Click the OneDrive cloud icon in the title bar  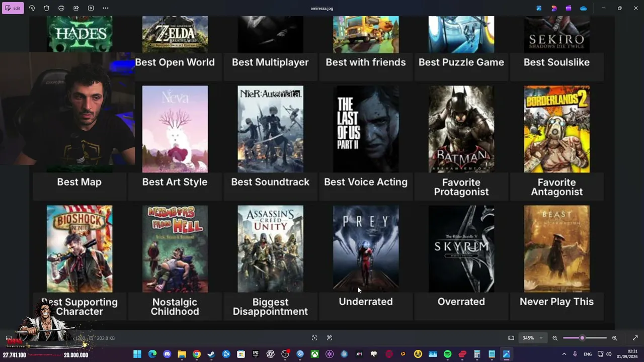[584, 8]
